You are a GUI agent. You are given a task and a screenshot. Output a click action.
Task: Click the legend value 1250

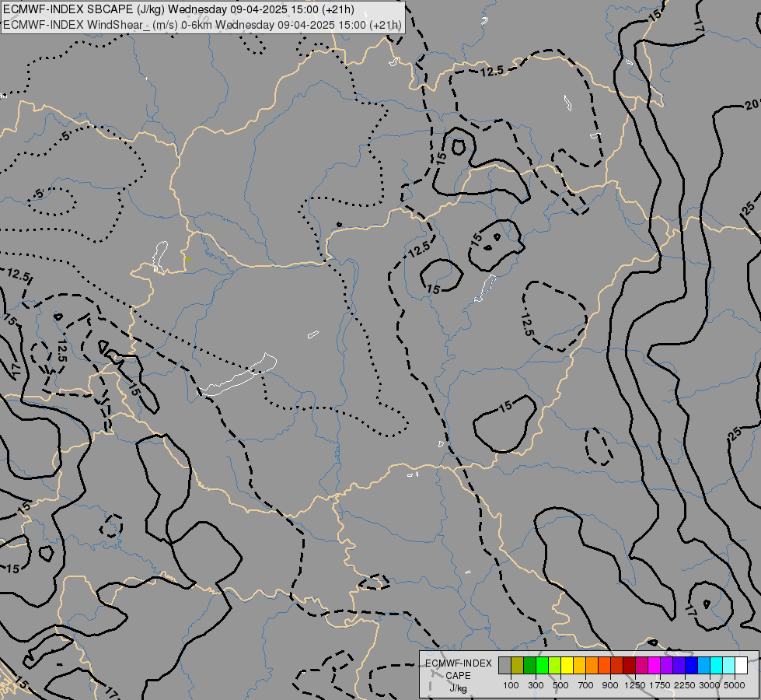pos(635,685)
